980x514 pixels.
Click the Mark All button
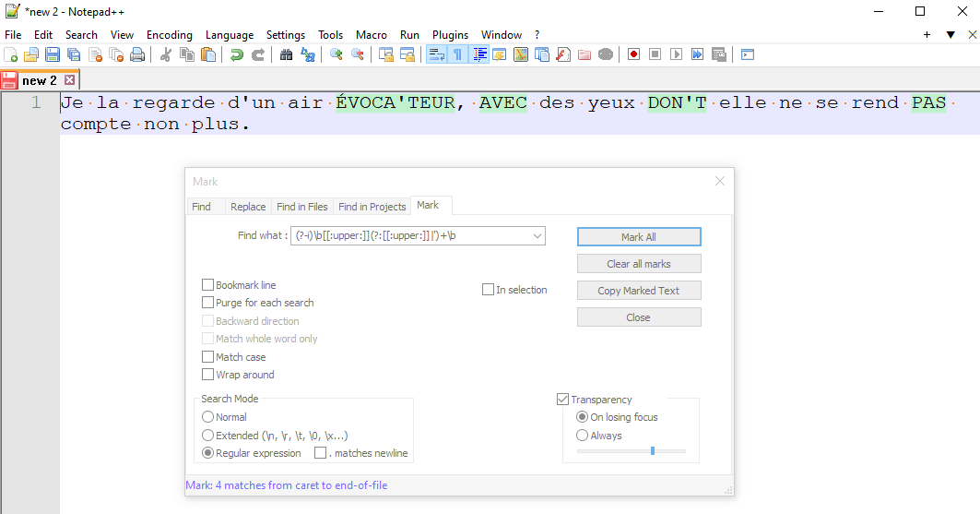[639, 237]
